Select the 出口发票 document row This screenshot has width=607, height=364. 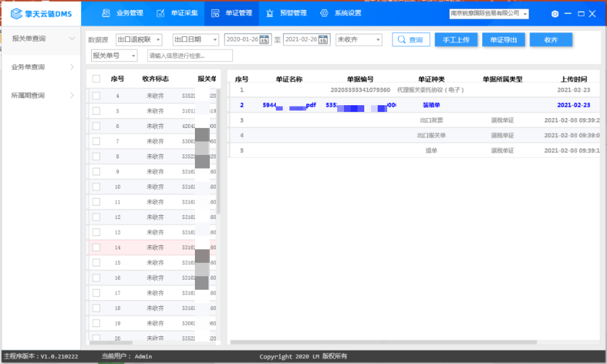coord(414,120)
